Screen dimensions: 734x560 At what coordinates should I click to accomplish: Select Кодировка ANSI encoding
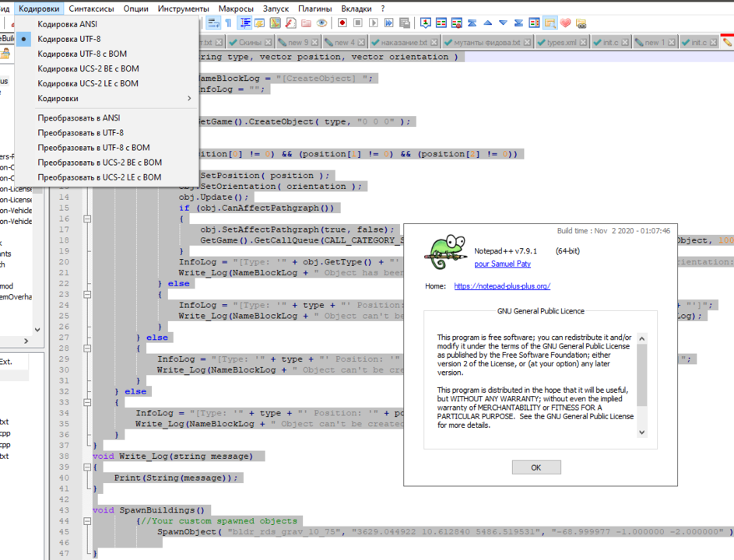(107, 24)
